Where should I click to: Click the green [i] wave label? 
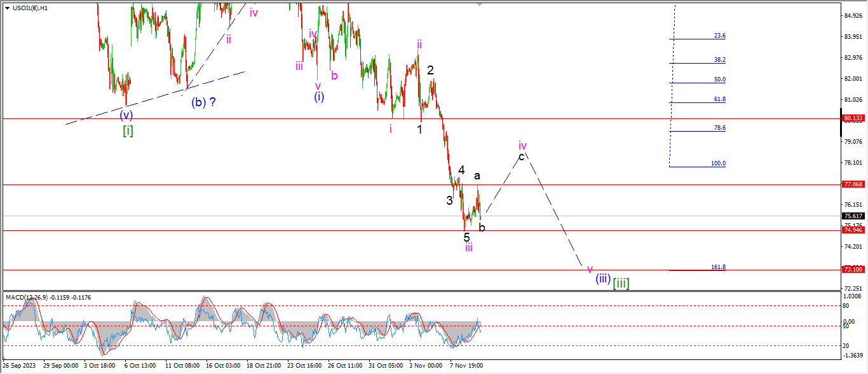pyautogui.click(x=128, y=130)
